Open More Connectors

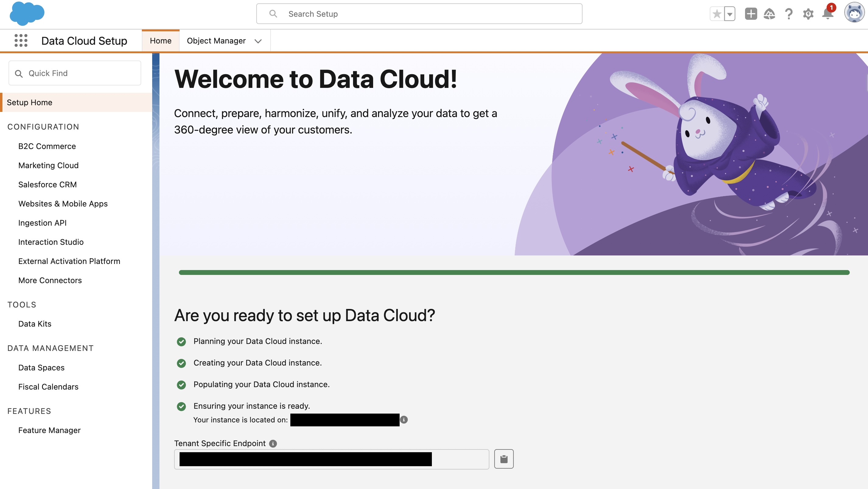pyautogui.click(x=50, y=280)
